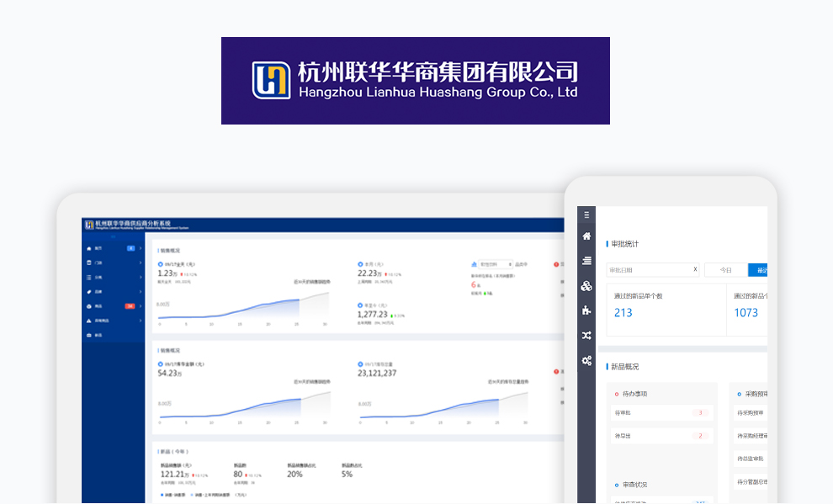Click the 1.23万 sales figure

coord(167,273)
